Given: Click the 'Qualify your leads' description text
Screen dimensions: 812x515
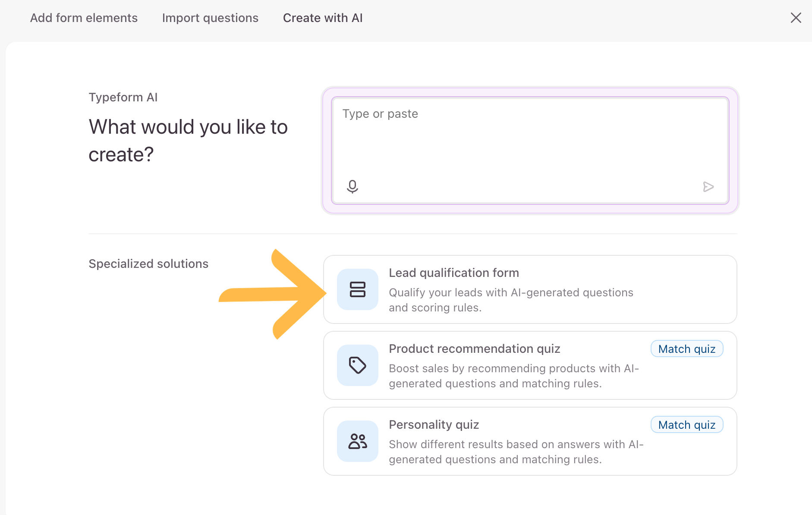Looking at the screenshot, I should (x=510, y=300).
